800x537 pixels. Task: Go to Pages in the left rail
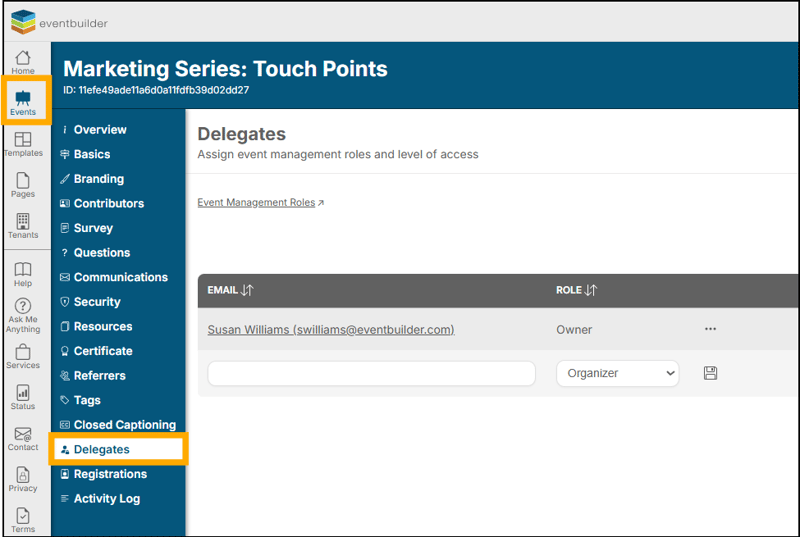pos(23,185)
